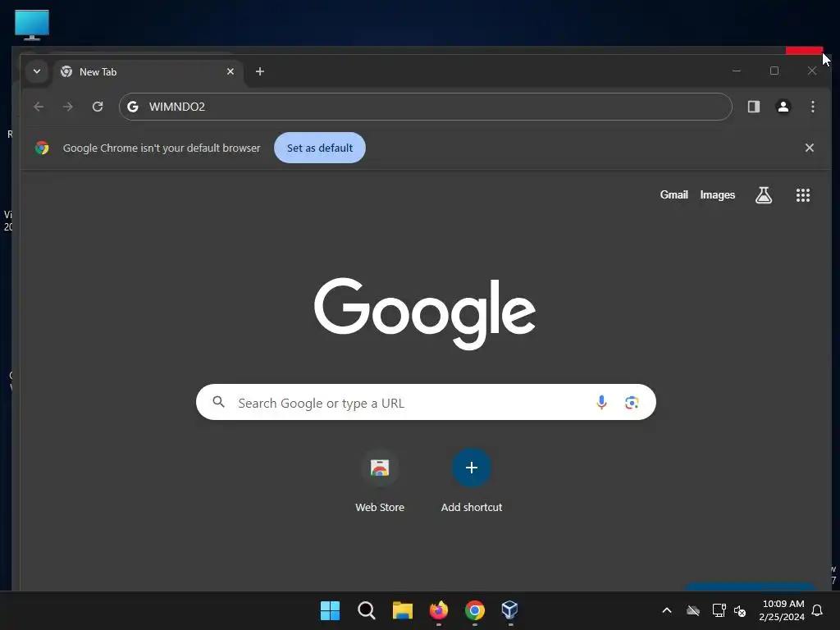Open Firefox from the taskbar
Image resolution: width=840 pixels, height=630 pixels.
(x=439, y=610)
